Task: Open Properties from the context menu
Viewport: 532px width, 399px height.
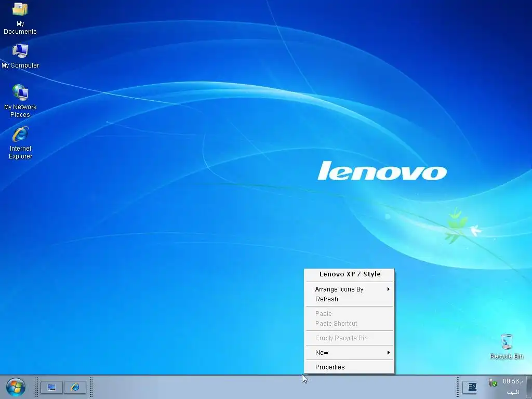Action: tap(350, 367)
